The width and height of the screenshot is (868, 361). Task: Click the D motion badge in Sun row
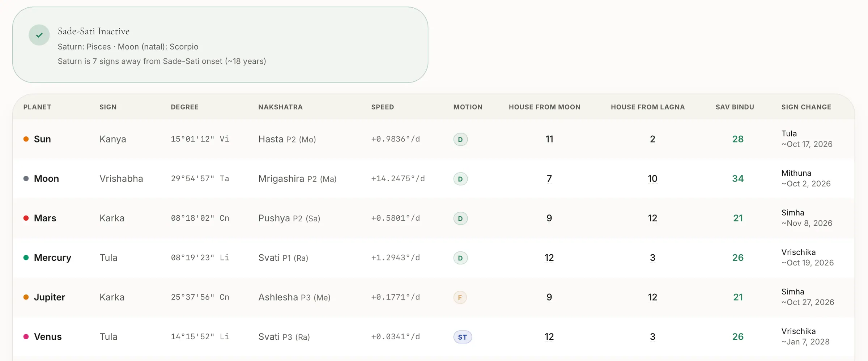pos(460,139)
